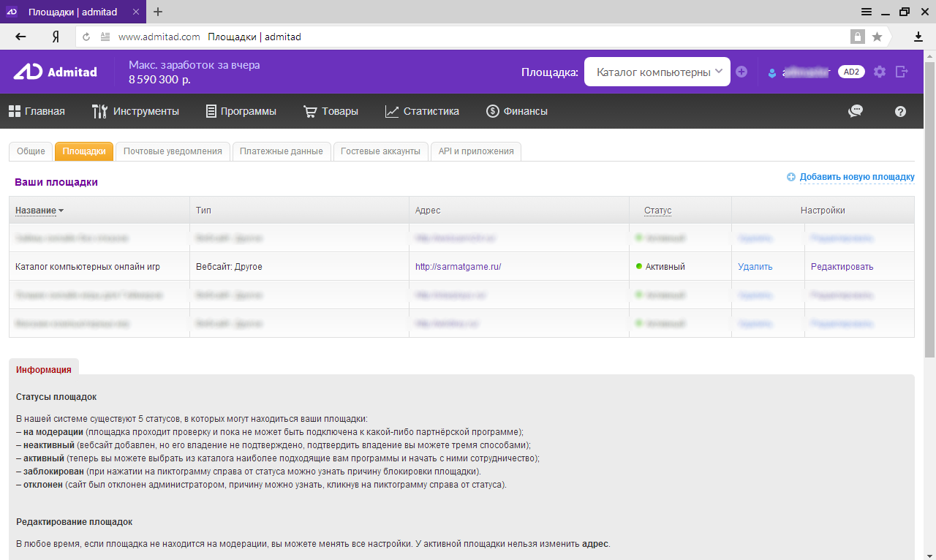Open Программы menu
Image resolution: width=936 pixels, height=560 pixels.
pyautogui.click(x=241, y=111)
